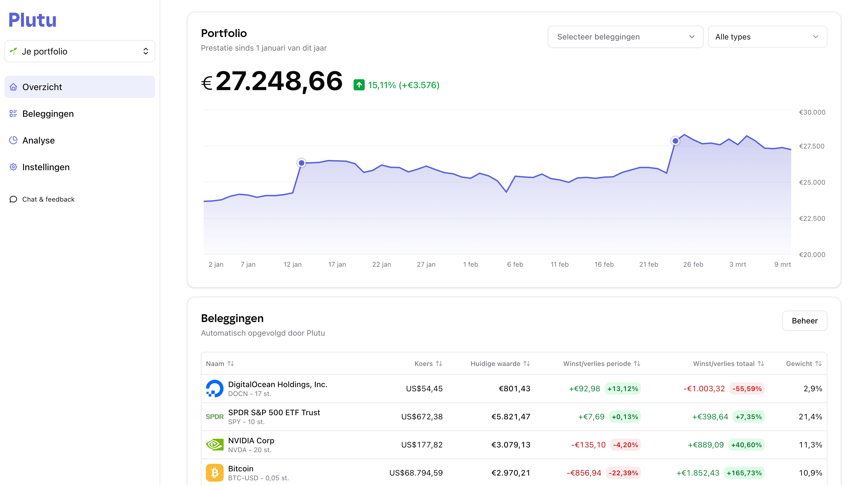Click the NVIDIA logo in the holdings list
Image resolution: width=868 pixels, height=485 pixels.
pyautogui.click(x=214, y=444)
